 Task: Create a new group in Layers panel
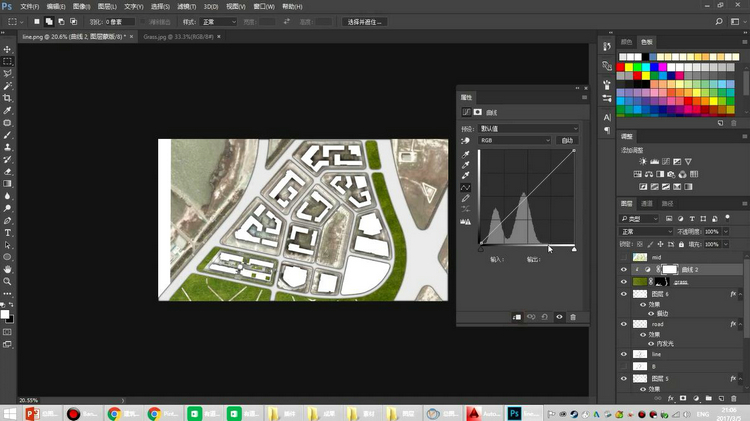[708, 398]
